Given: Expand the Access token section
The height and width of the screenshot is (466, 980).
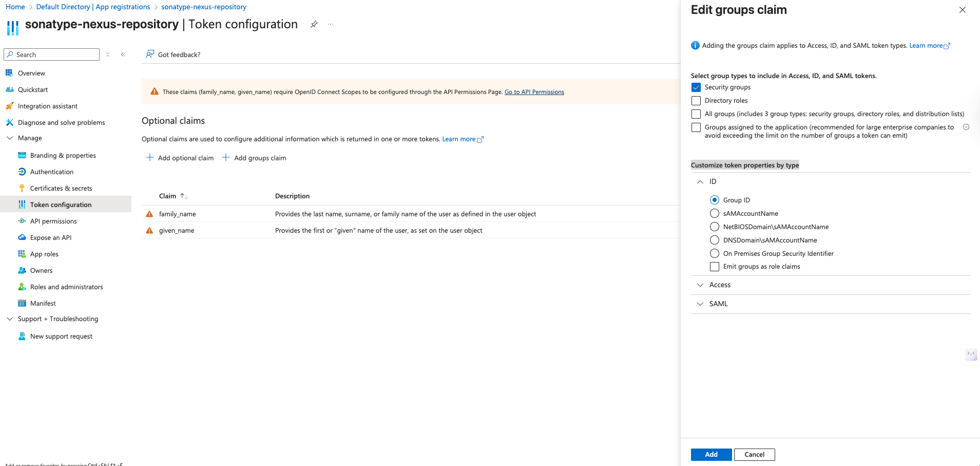Looking at the screenshot, I should point(700,285).
